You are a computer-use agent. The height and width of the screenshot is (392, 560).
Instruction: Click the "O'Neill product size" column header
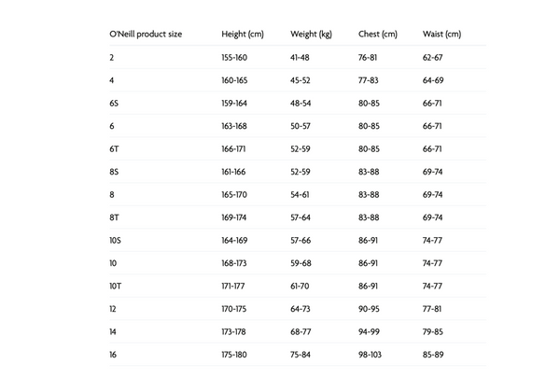[146, 35]
